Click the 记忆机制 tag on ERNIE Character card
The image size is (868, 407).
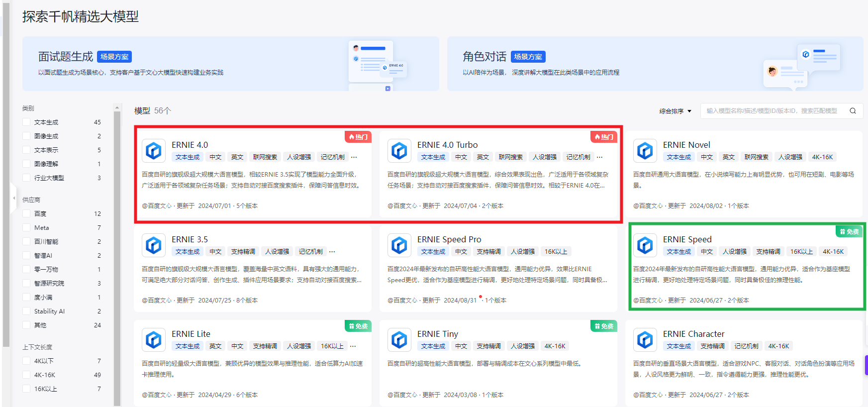tap(746, 346)
